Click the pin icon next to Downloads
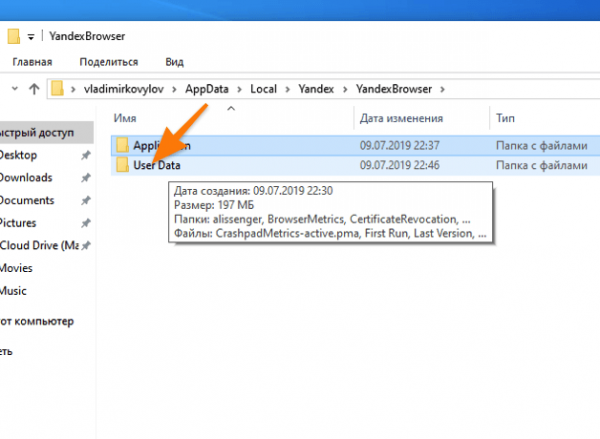The height and width of the screenshot is (439, 600). pos(86,178)
